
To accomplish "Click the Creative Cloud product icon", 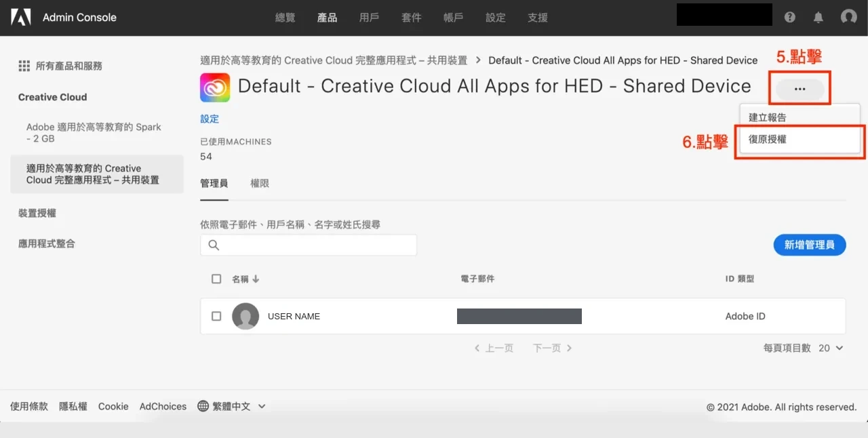I will point(215,87).
